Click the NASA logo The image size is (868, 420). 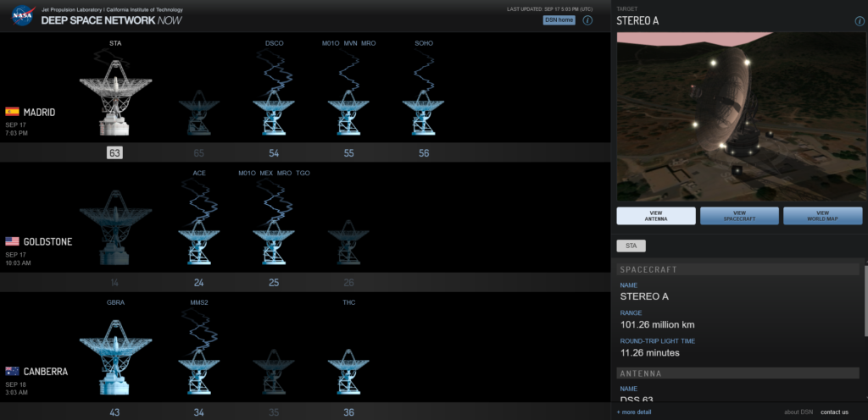(23, 15)
